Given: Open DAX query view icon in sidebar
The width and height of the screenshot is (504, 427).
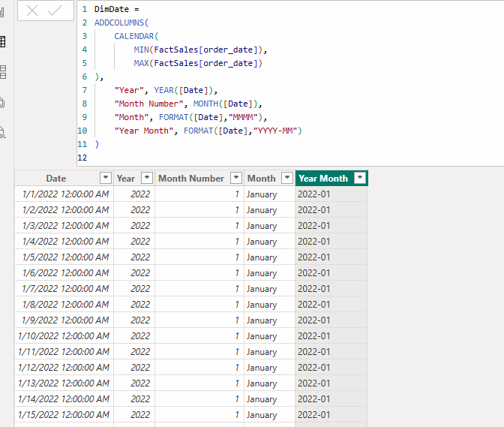Looking at the screenshot, I should (2, 103).
